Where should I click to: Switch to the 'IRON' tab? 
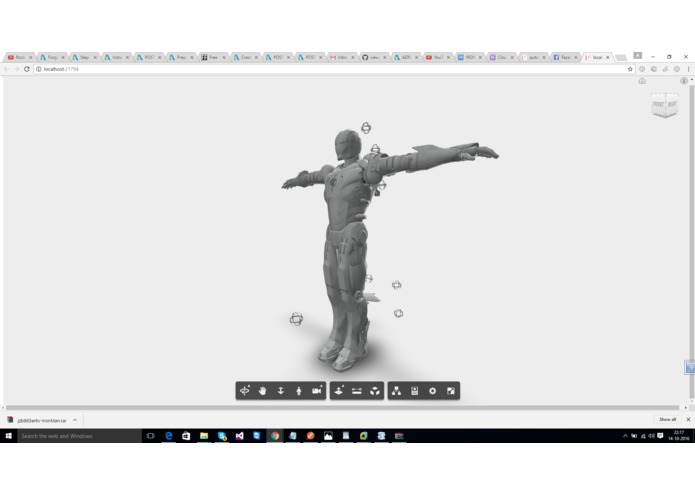(x=469, y=57)
